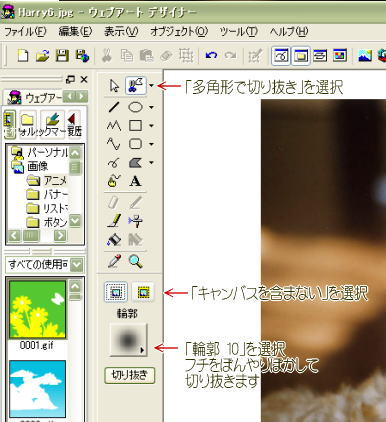Click thumbnail list scroll-up arrow
Screen dimensions: 386x422
(x=75, y=286)
